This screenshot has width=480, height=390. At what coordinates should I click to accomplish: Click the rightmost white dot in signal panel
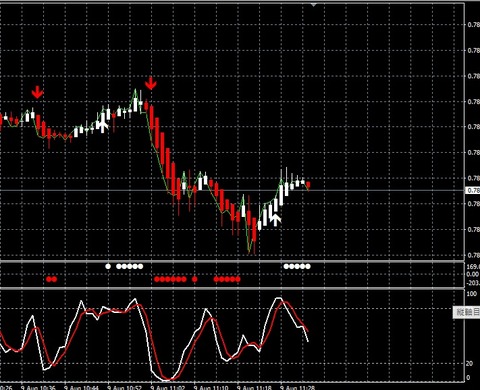click(308, 266)
